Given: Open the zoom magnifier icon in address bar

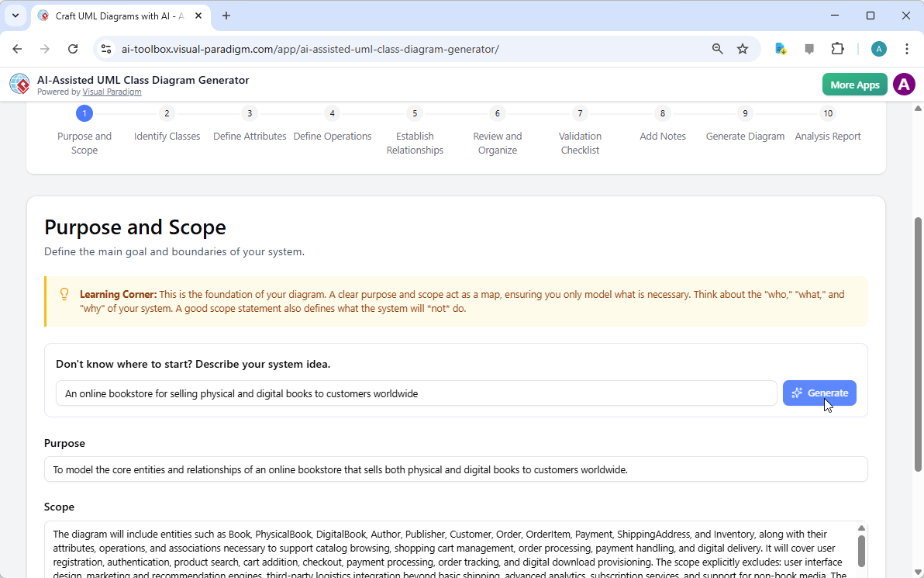Looking at the screenshot, I should [717, 48].
